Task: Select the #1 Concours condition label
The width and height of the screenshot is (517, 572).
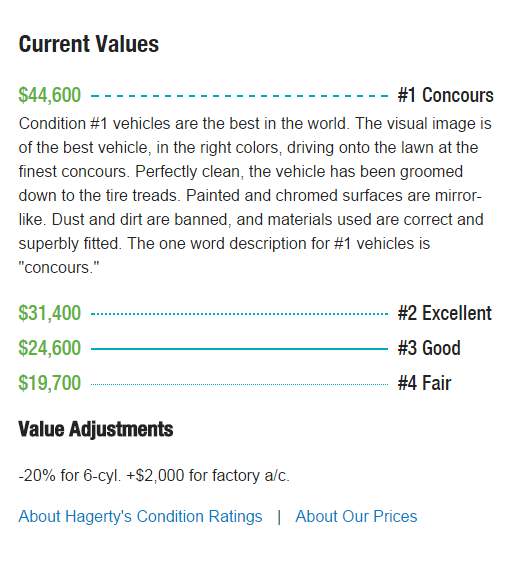Action: tap(445, 96)
